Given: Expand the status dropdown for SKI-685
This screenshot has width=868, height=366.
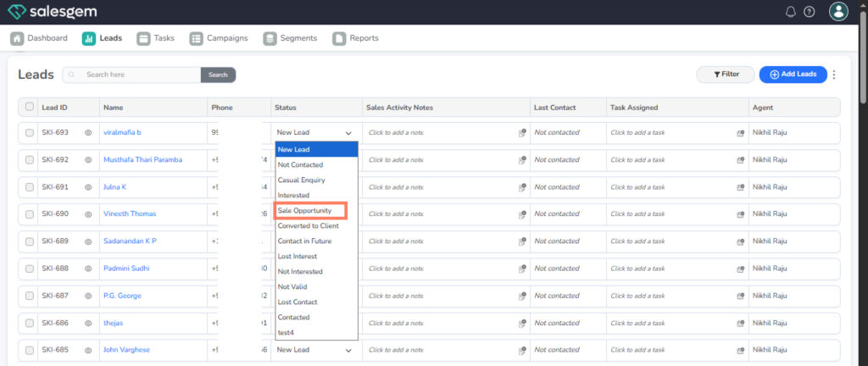Looking at the screenshot, I should (348, 350).
